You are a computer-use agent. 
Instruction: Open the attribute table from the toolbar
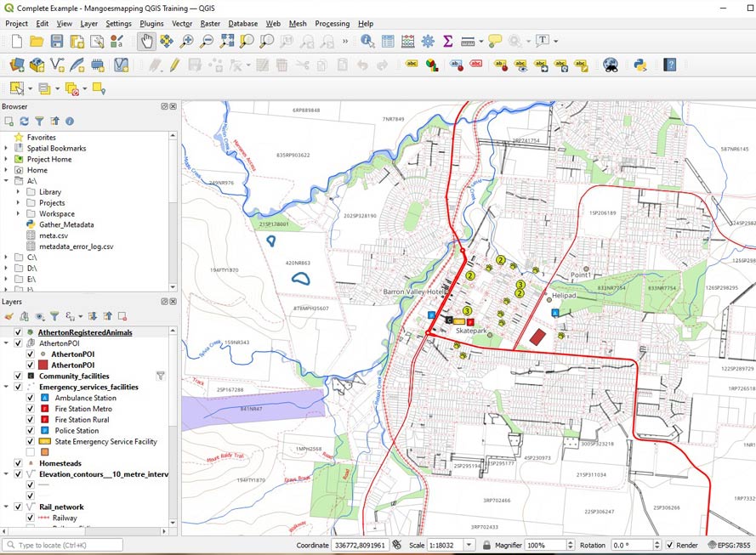pyautogui.click(x=388, y=42)
